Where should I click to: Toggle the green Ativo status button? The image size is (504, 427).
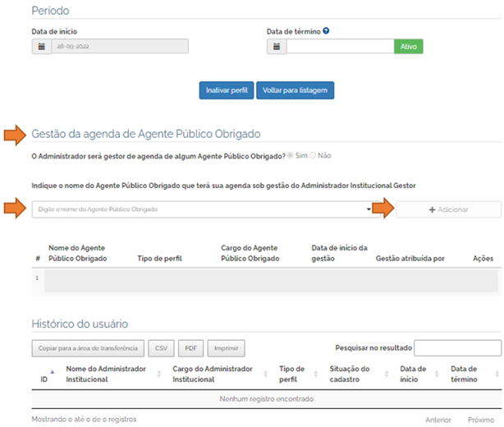pos(408,47)
